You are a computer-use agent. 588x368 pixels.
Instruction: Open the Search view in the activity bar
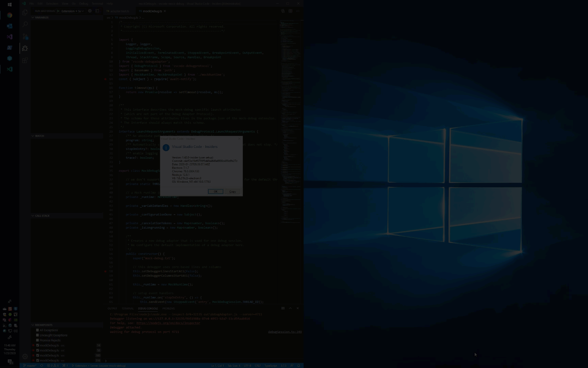(24, 24)
